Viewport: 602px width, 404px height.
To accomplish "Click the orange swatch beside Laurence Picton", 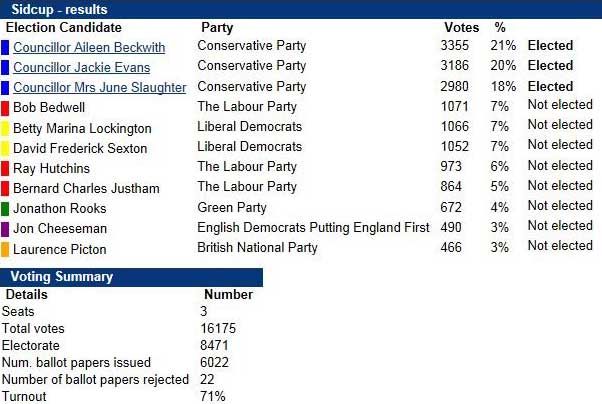I will [5, 248].
